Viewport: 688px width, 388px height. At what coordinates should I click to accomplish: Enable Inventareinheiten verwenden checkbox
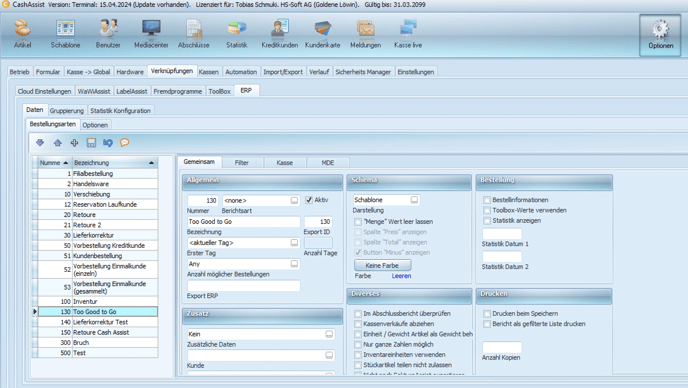pos(358,355)
